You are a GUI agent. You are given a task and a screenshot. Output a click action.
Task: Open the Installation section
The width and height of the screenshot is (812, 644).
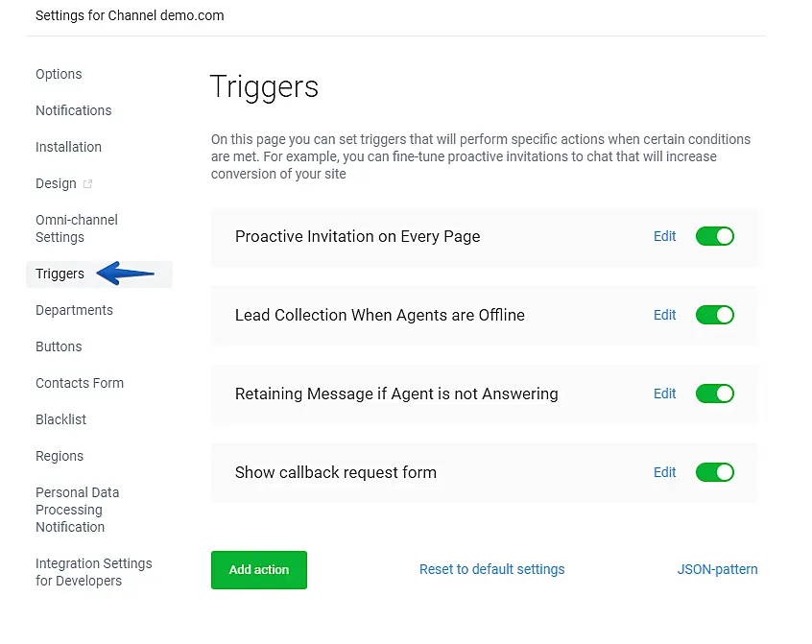[68, 147]
